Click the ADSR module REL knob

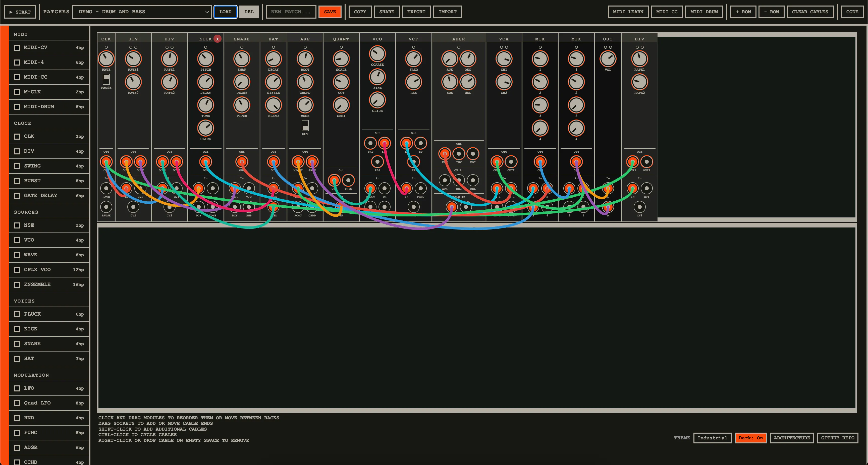click(x=468, y=82)
